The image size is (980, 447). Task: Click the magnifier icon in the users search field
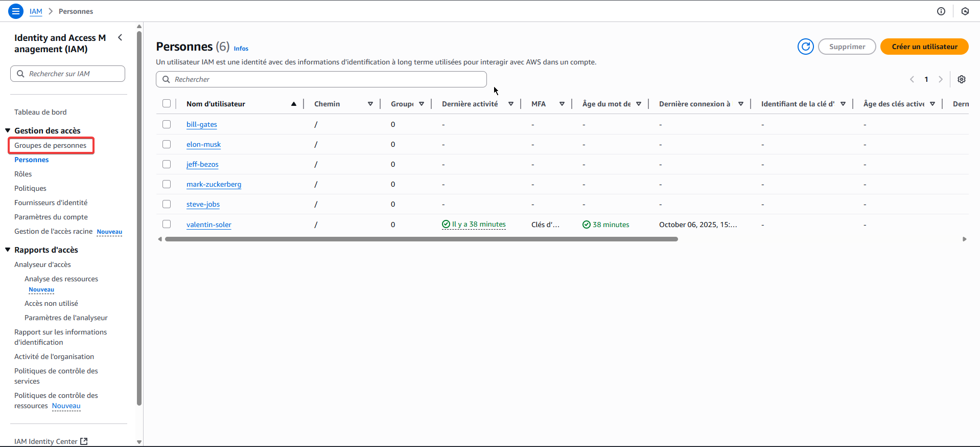(x=166, y=79)
